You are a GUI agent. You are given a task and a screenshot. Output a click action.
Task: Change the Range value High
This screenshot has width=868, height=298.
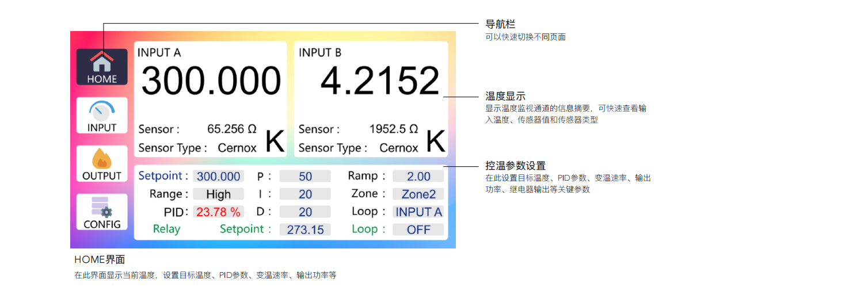coord(218,194)
